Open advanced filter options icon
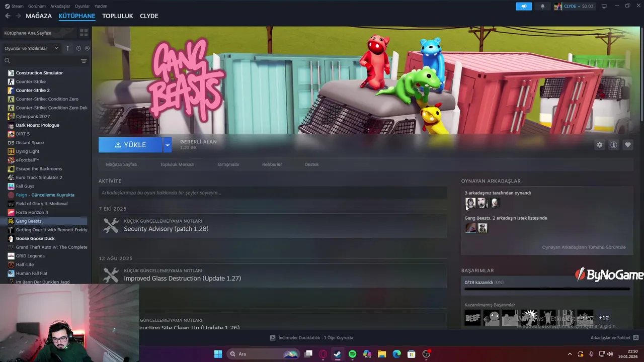 [x=84, y=61]
